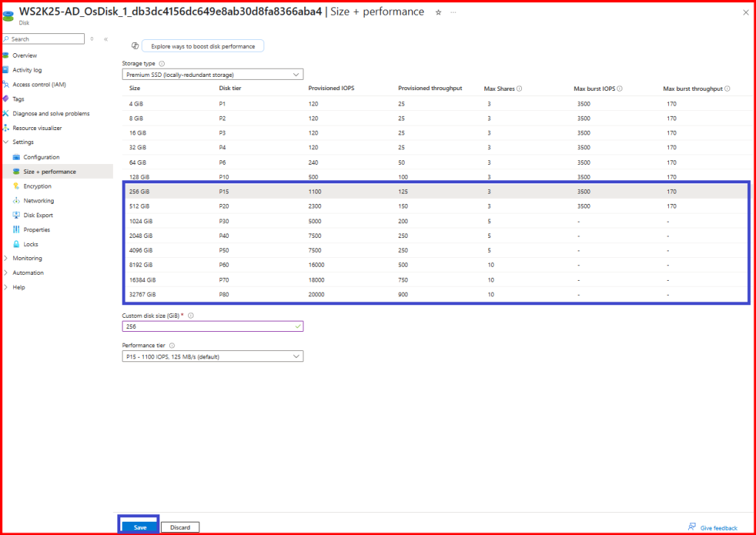Image resolution: width=756 pixels, height=535 pixels.
Task: Click the Save button
Action: tap(140, 527)
